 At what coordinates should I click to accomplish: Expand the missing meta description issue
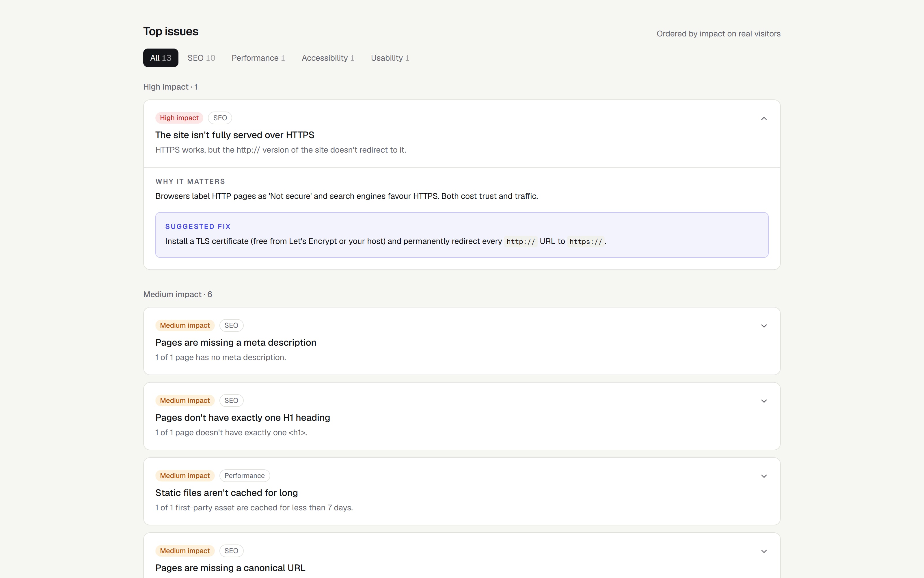(x=764, y=326)
